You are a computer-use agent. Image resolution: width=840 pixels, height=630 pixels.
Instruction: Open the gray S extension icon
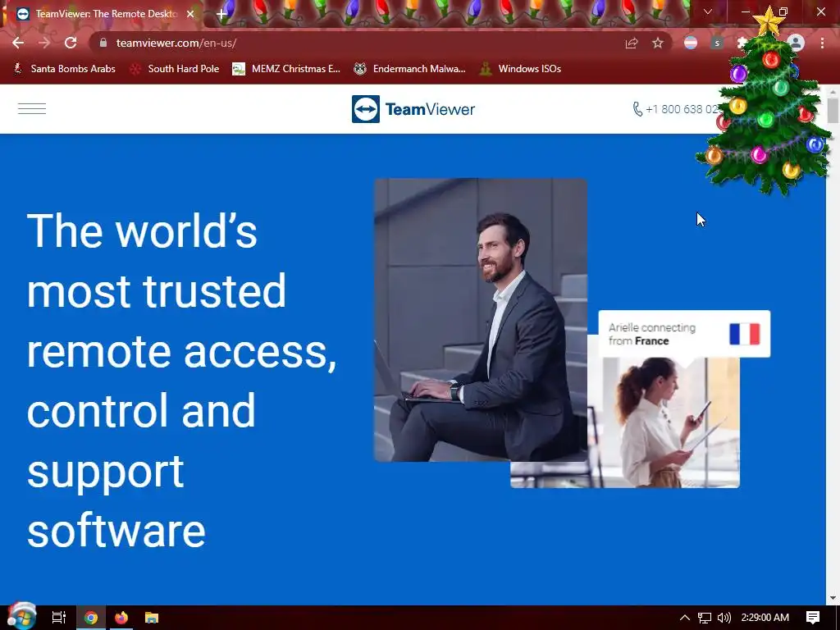pyautogui.click(x=717, y=43)
